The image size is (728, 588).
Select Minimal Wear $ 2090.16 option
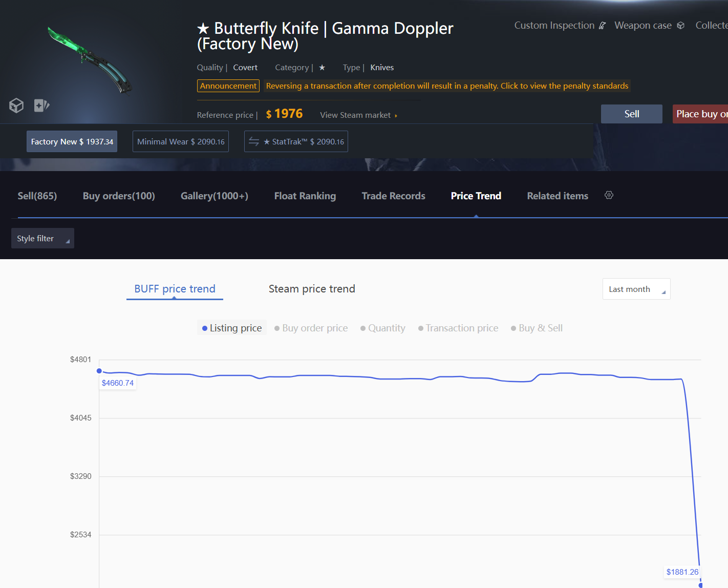[181, 142]
